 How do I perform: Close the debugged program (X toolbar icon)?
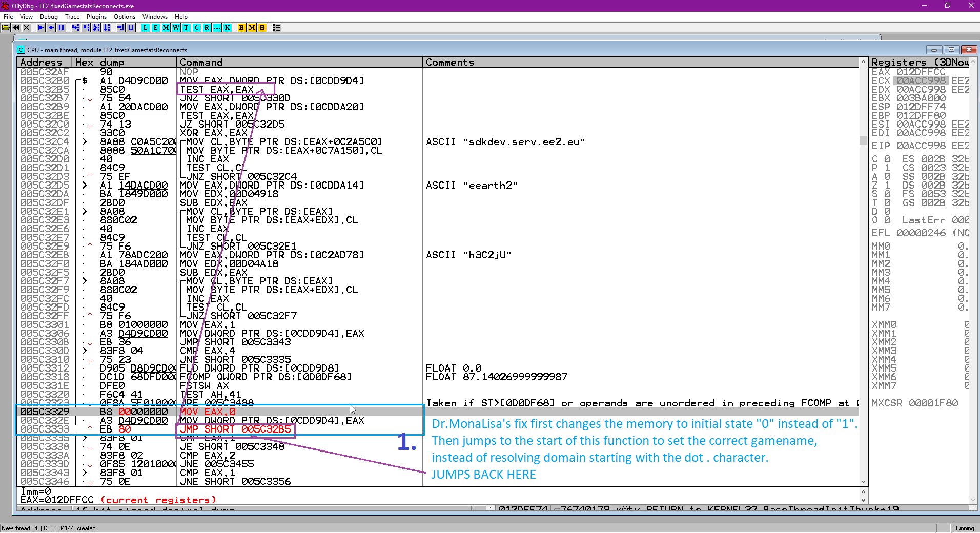point(27,28)
